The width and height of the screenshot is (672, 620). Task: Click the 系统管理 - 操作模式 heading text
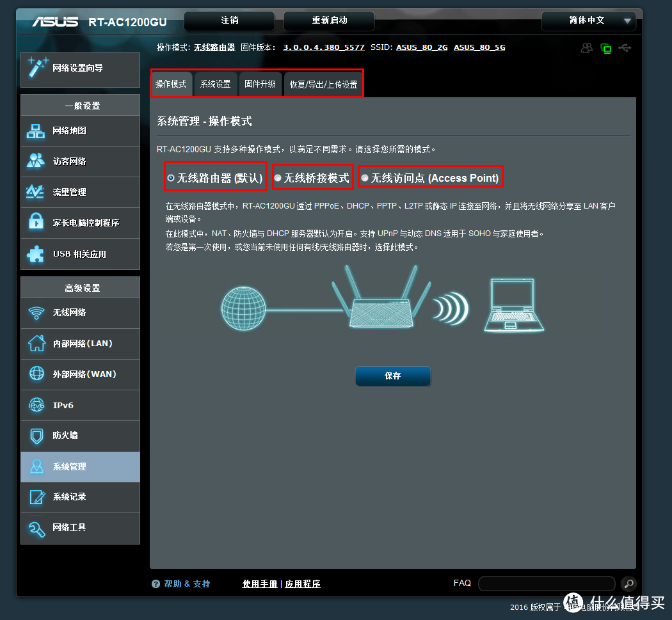coord(204,122)
